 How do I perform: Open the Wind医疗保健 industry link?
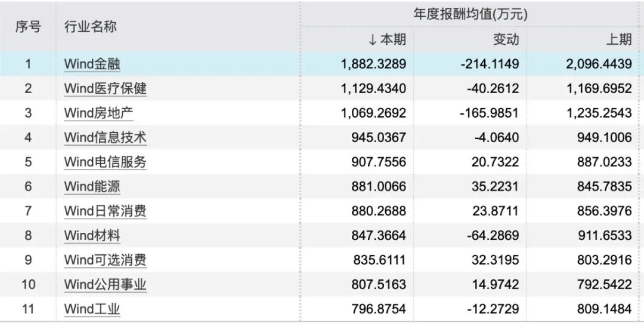(105, 88)
